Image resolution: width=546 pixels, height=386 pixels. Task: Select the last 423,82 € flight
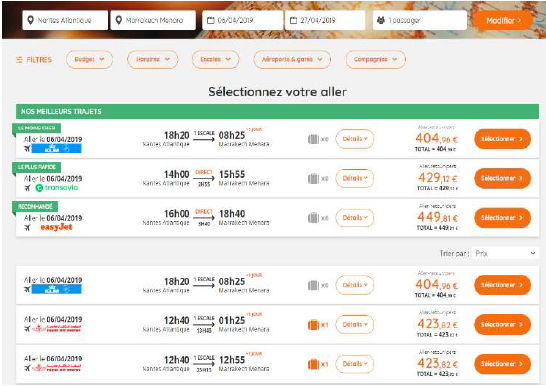pos(502,364)
